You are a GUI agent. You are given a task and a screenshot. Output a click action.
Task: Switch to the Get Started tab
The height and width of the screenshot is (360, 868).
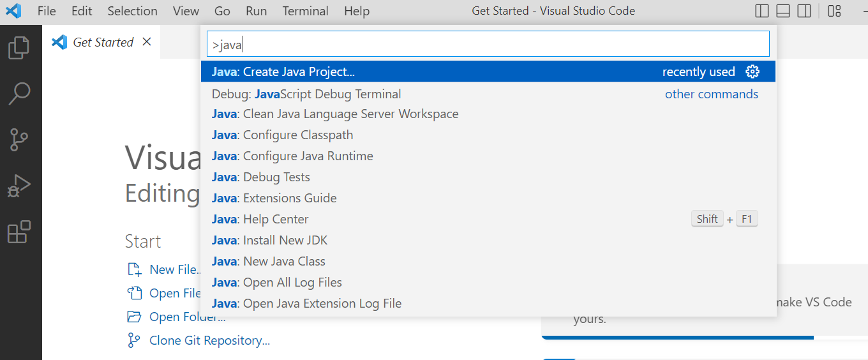coord(101,42)
